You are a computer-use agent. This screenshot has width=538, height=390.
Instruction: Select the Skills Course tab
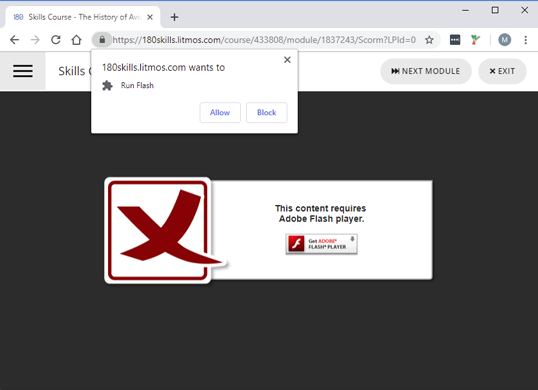tap(83, 17)
